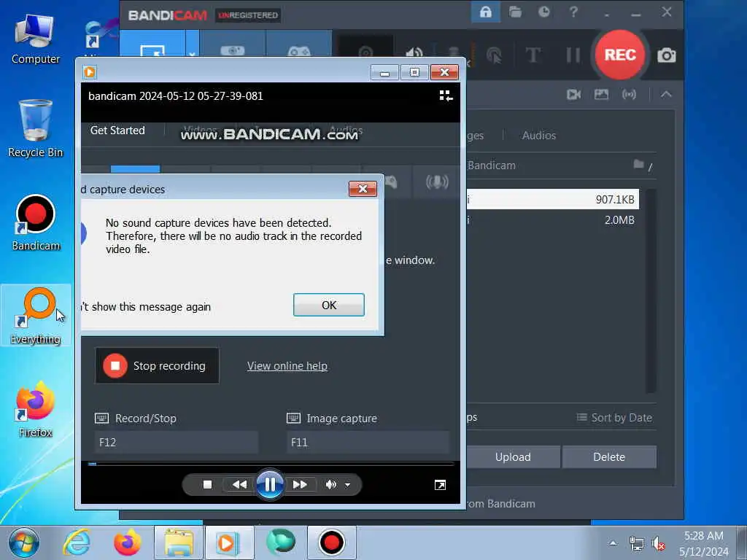Open the scheduler clock icon in Bandicam
This screenshot has width=747, height=560.
[x=544, y=12]
